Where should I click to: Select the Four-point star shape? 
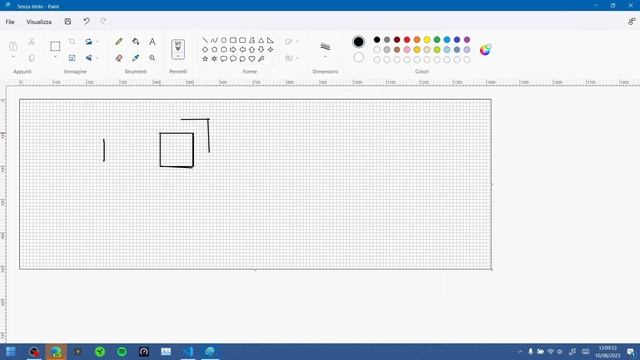click(270, 49)
